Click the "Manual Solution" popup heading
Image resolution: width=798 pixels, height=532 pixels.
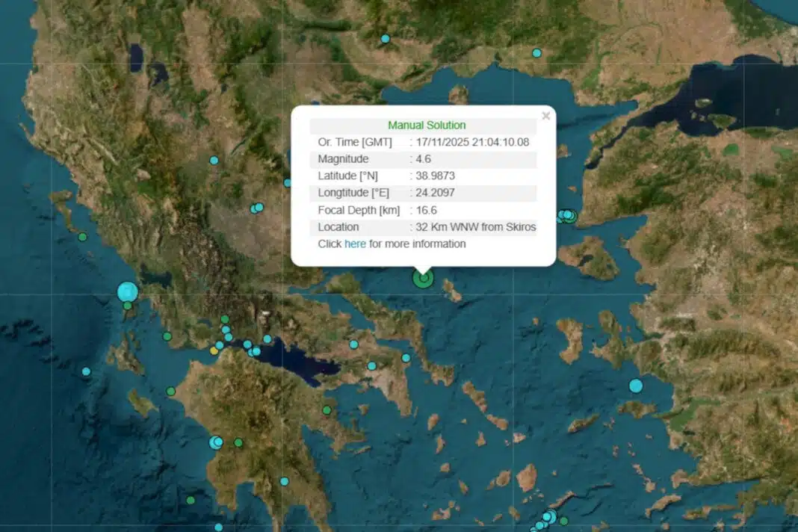[426, 126]
